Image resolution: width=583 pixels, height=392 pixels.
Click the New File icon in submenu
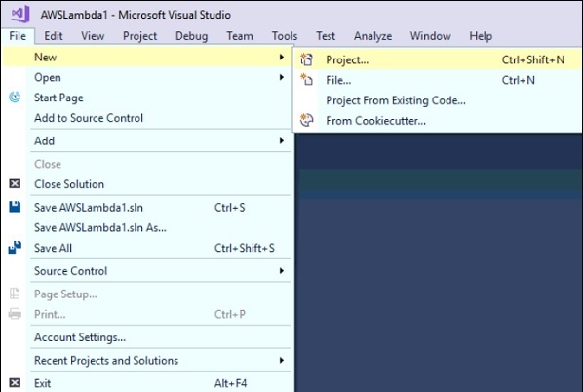click(x=307, y=80)
